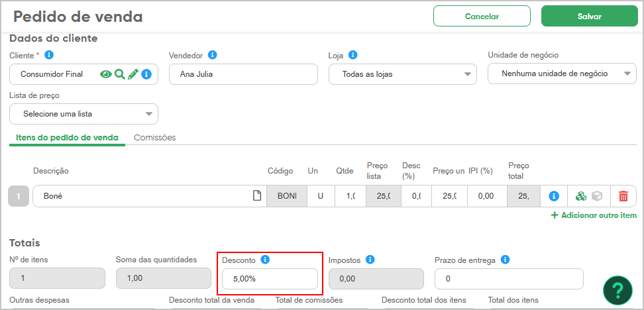644x310 pixels.
Task: Click Adicionar outro item link
Action: [594, 215]
